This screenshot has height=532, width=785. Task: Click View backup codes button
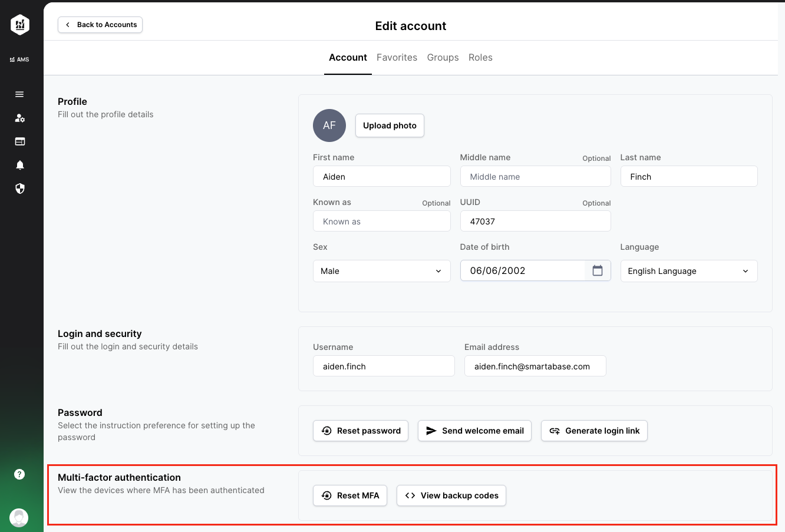pos(451,495)
